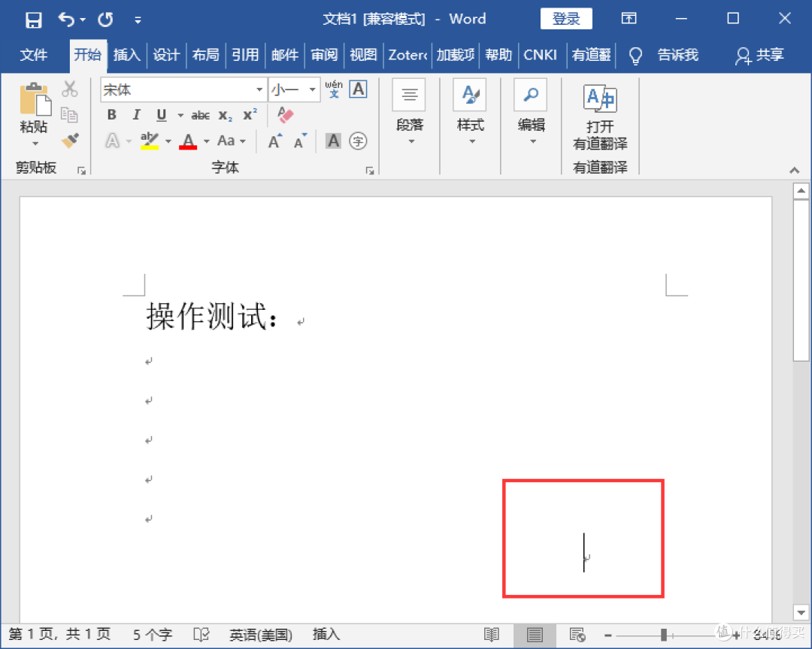Toggle character shading A icon
812x649 pixels.
(x=333, y=141)
